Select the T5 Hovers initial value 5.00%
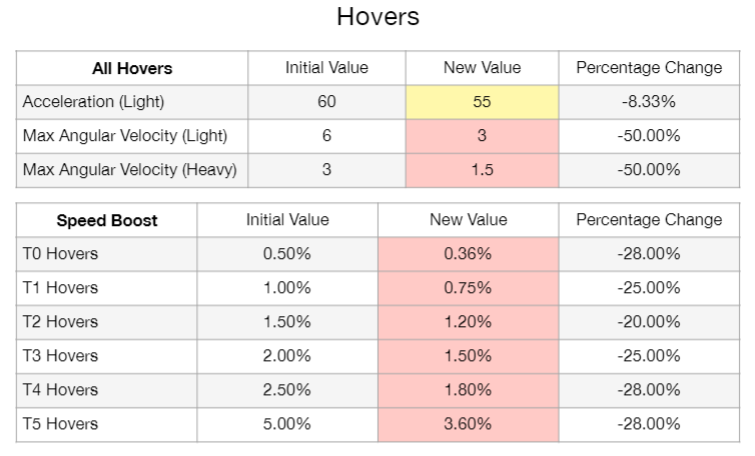 click(287, 424)
